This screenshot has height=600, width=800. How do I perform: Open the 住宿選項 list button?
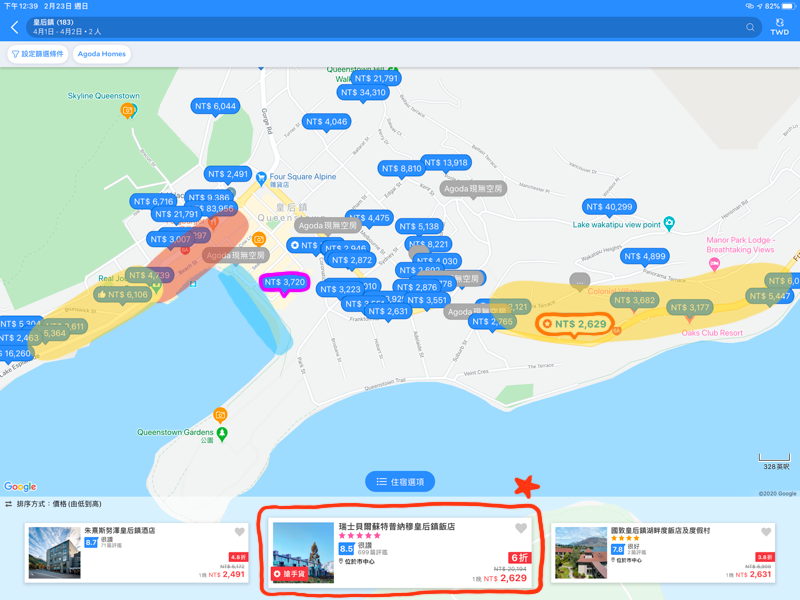[400, 482]
